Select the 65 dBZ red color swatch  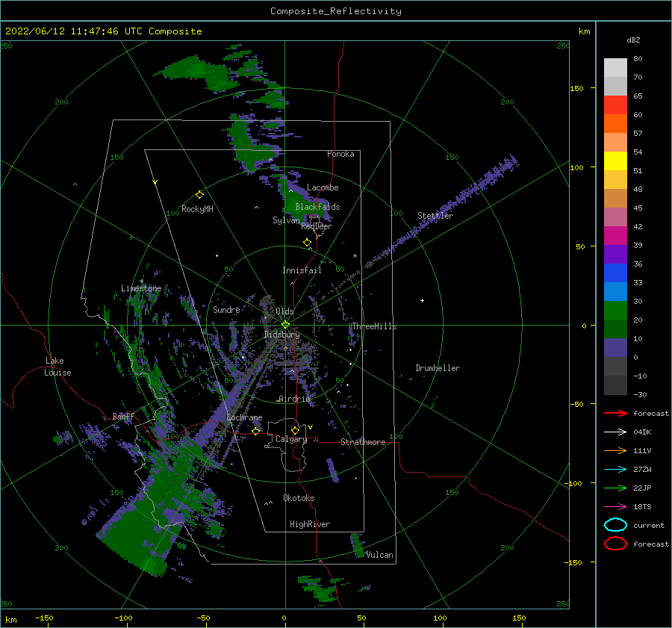pyautogui.click(x=615, y=105)
